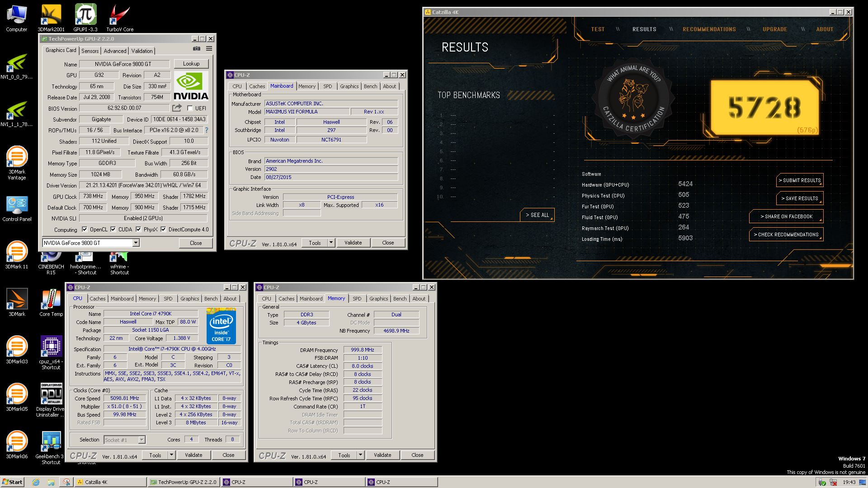This screenshot has width=868, height=488.
Task: Toggle the OpenCL checkbox
Action: coord(84,230)
